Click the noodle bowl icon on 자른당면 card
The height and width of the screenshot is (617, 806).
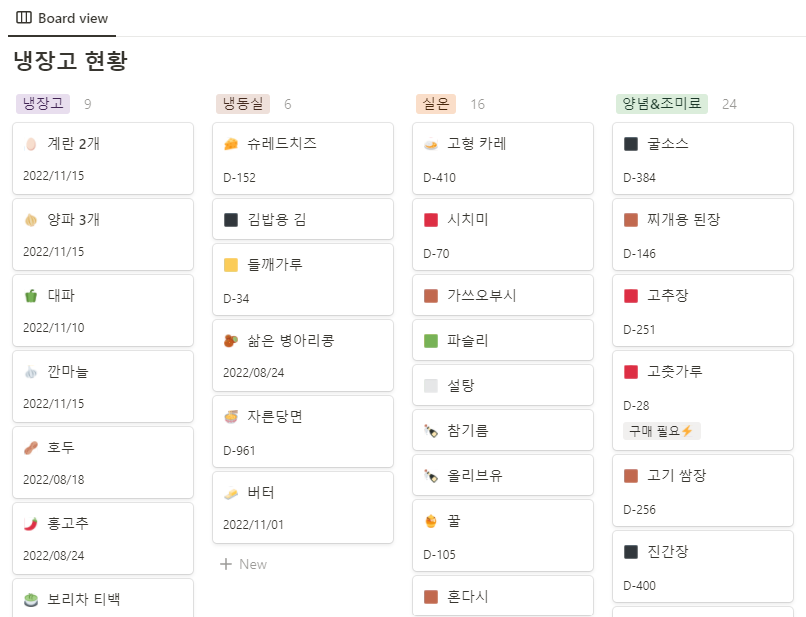231,417
